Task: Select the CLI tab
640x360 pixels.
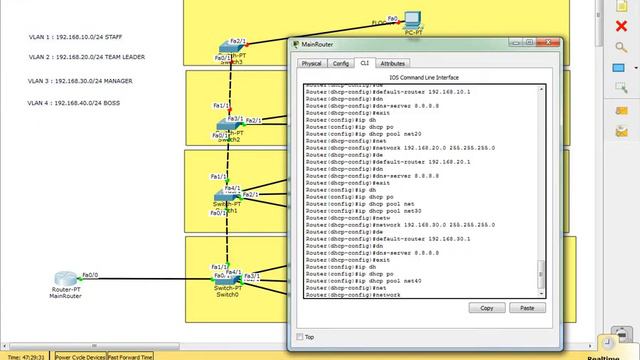Action: pos(364,63)
